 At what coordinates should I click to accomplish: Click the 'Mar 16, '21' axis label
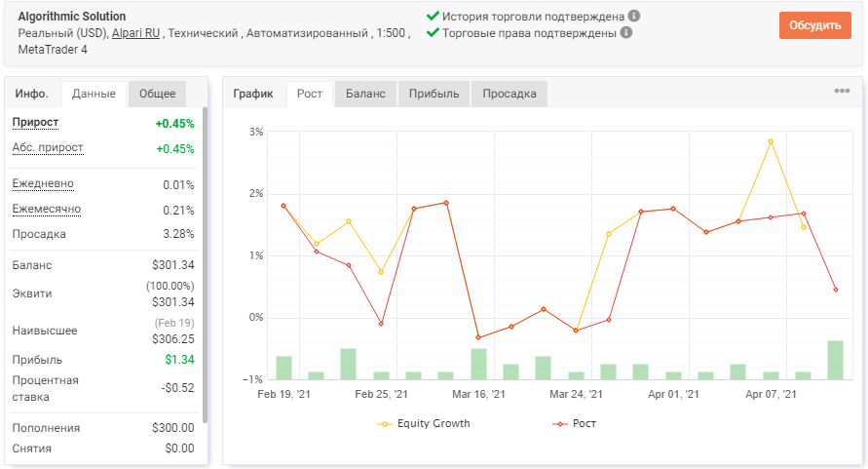point(479,394)
